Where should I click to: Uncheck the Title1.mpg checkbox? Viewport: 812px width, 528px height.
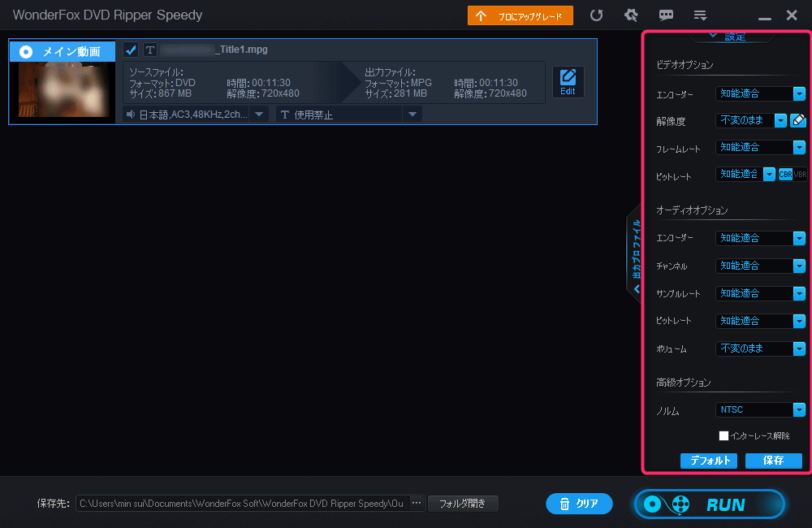pyautogui.click(x=131, y=50)
